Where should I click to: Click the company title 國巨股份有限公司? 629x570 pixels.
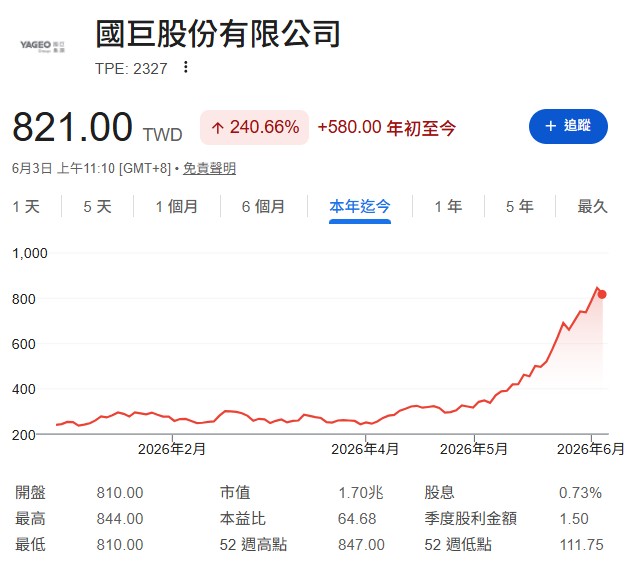tap(218, 34)
